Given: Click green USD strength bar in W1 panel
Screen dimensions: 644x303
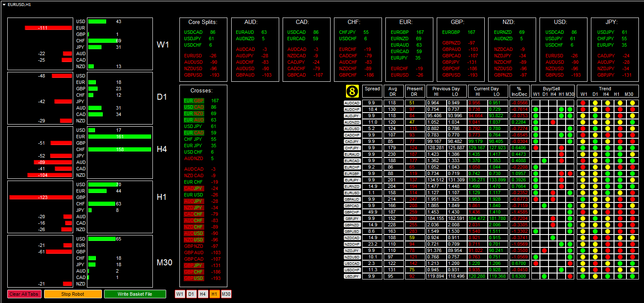Looking at the screenshot, I should 97,21.
